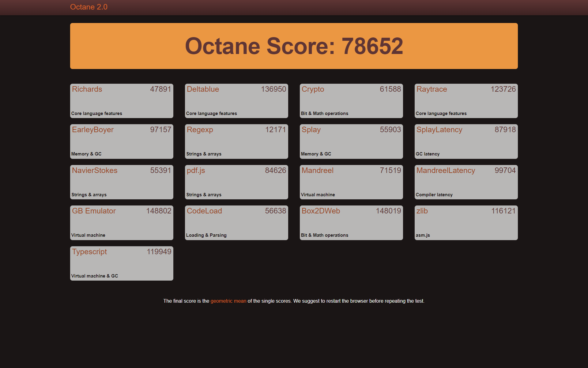Open the CodeLoad benchmark link
The width and height of the screenshot is (588, 368).
204,211
